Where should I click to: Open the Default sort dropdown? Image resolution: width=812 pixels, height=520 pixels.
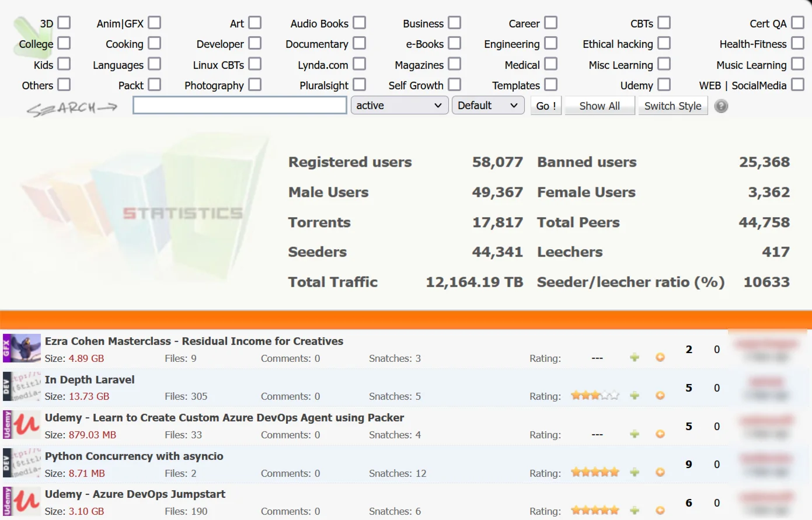488,106
